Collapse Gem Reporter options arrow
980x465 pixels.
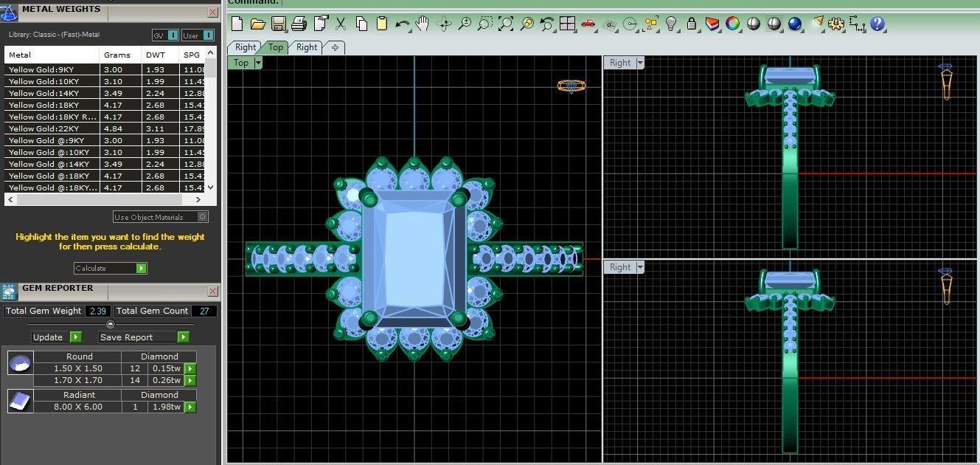pyautogui.click(x=111, y=324)
